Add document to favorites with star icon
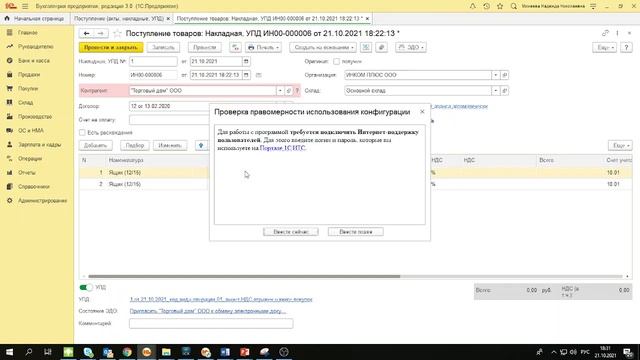This screenshot has height=360, width=640. pos(117,33)
